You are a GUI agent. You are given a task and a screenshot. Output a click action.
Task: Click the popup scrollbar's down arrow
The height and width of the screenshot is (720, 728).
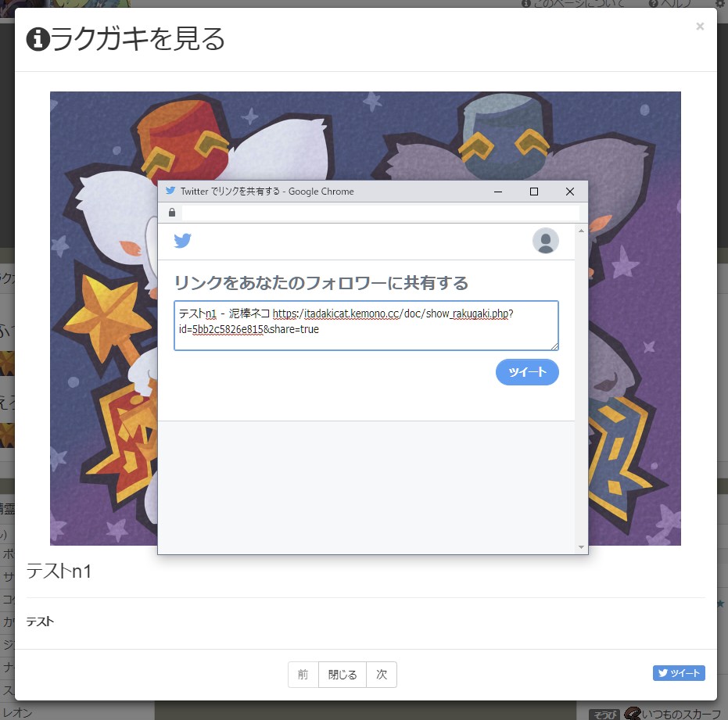(581, 547)
